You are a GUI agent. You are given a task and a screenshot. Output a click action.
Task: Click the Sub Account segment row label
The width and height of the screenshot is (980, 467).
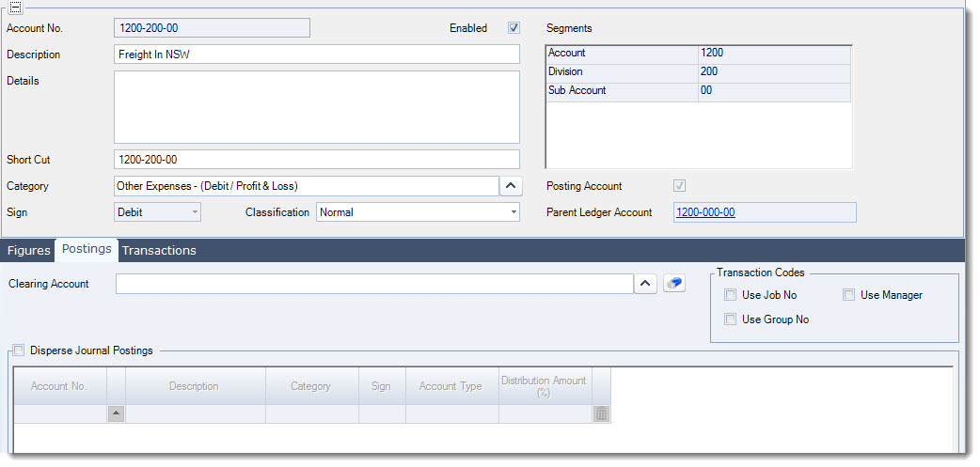pyautogui.click(x=623, y=91)
